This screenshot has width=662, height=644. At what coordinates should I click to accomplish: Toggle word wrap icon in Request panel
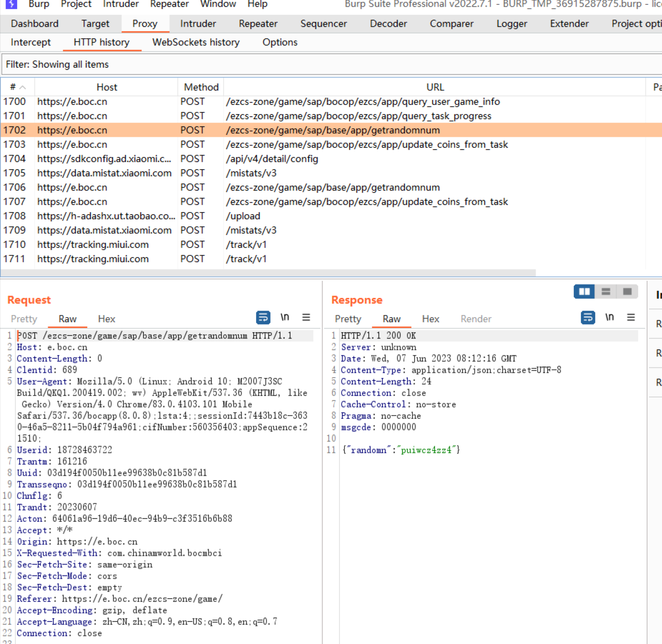(x=263, y=317)
